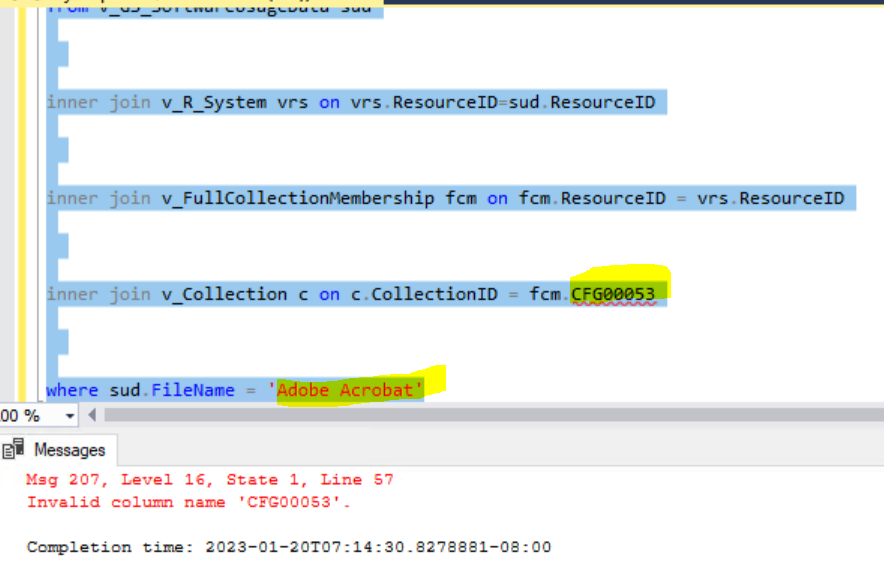Screen dimensions: 884x576
Task: Click vrs.ResourceID=sud.ResourceID condition
Action: (x=503, y=103)
